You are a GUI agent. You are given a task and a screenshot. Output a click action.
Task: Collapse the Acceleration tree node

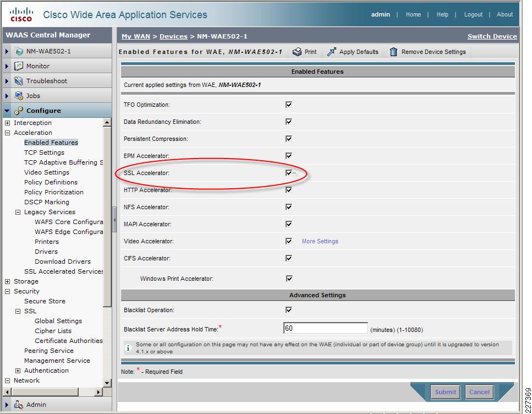(8, 133)
